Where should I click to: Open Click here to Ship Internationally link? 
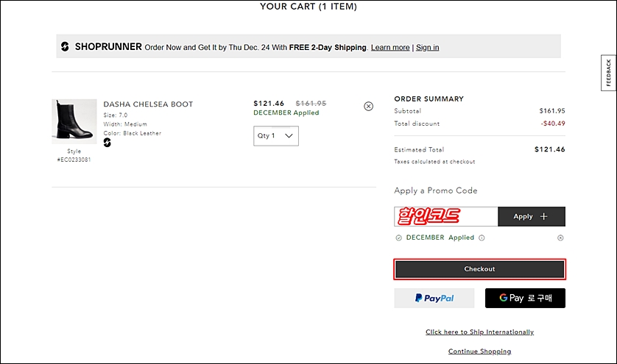(479, 332)
